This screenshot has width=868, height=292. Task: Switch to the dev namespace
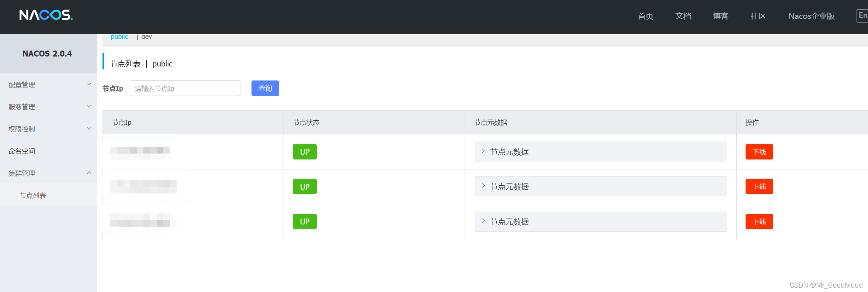pos(146,37)
